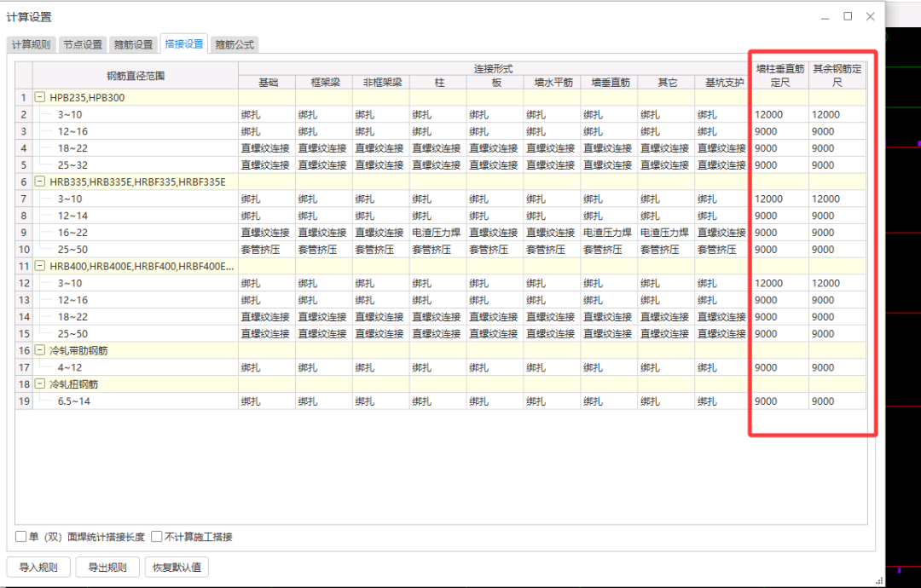Click row number 13 header
Viewport: 921px width, 588px height.
(24, 300)
